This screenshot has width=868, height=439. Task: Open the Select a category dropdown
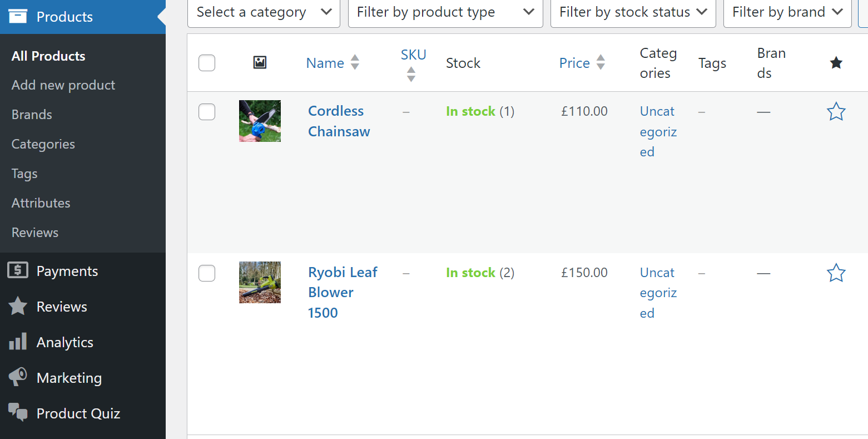tap(264, 12)
